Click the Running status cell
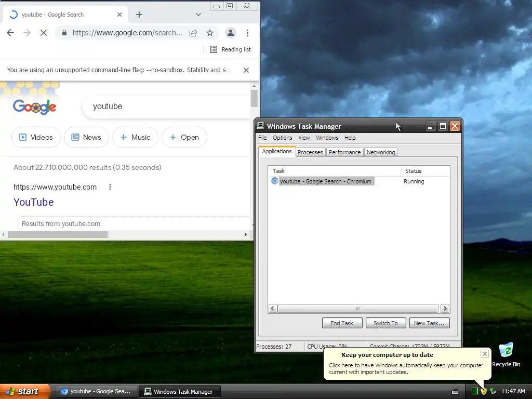The image size is (532, 399). click(x=414, y=181)
